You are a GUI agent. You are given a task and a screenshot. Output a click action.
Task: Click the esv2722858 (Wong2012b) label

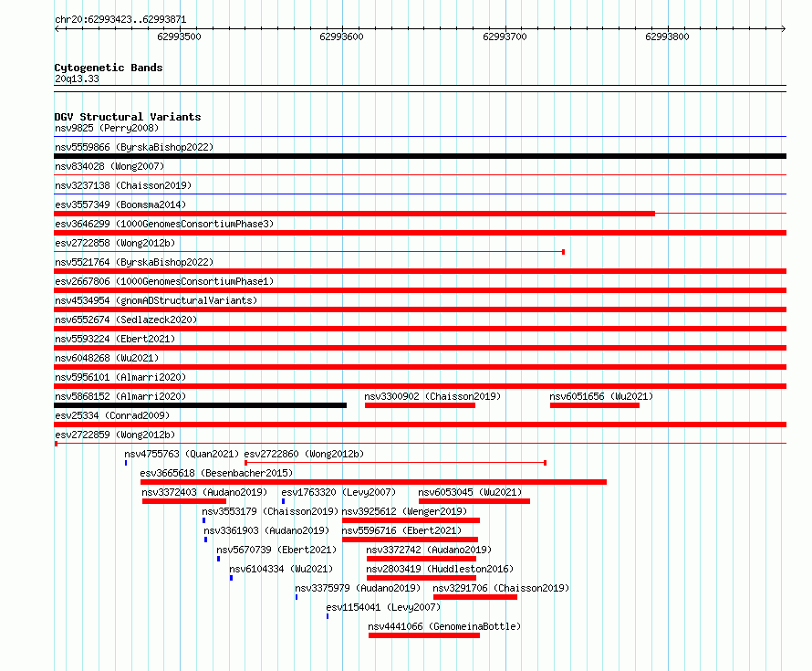[115, 243]
